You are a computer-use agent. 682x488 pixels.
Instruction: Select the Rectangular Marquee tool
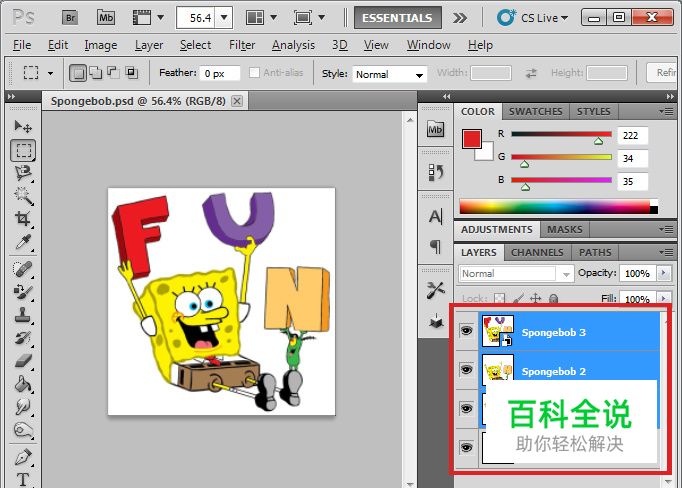(x=23, y=150)
